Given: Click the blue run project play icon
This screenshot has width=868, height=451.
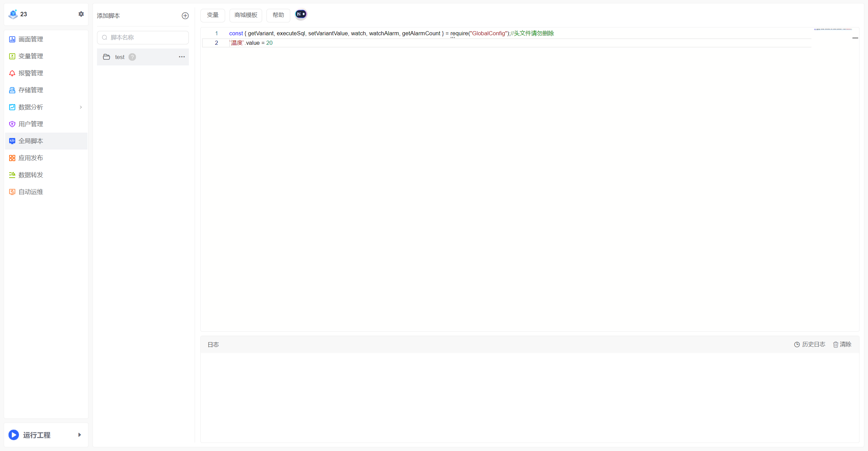Looking at the screenshot, I should click(14, 435).
